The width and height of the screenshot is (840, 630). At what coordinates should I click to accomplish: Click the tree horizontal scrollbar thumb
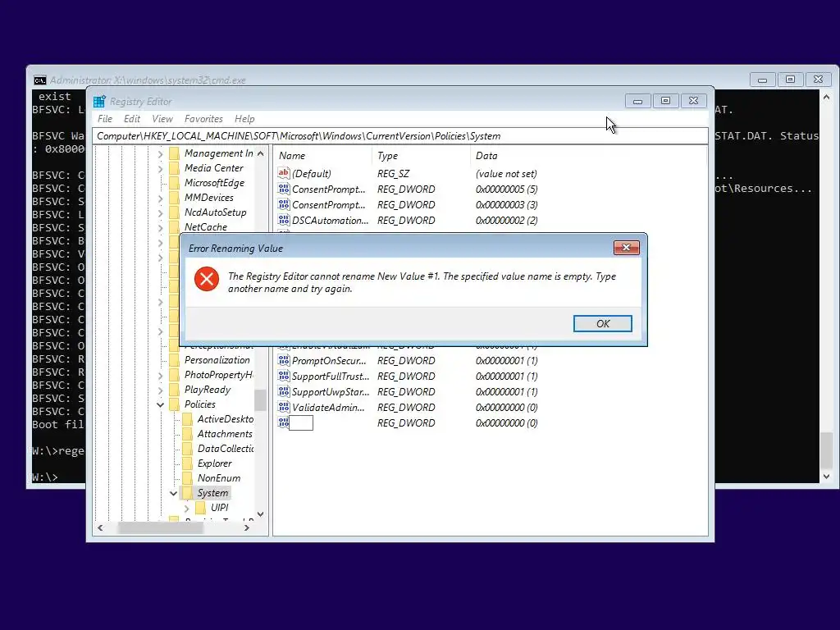tap(161, 527)
